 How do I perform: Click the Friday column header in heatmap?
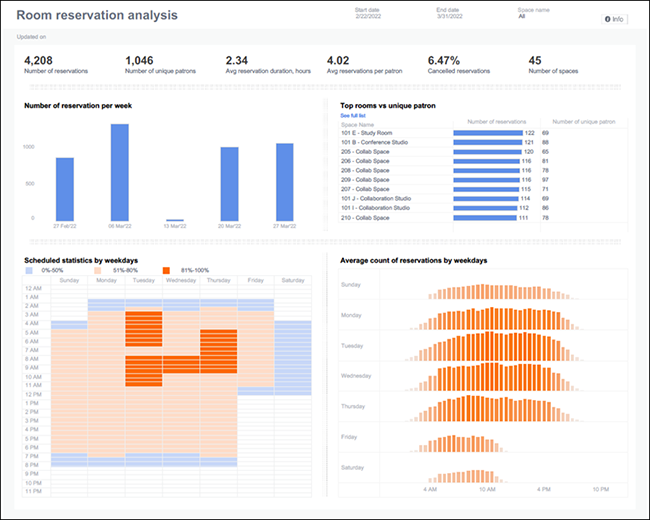pyautogui.click(x=256, y=280)
